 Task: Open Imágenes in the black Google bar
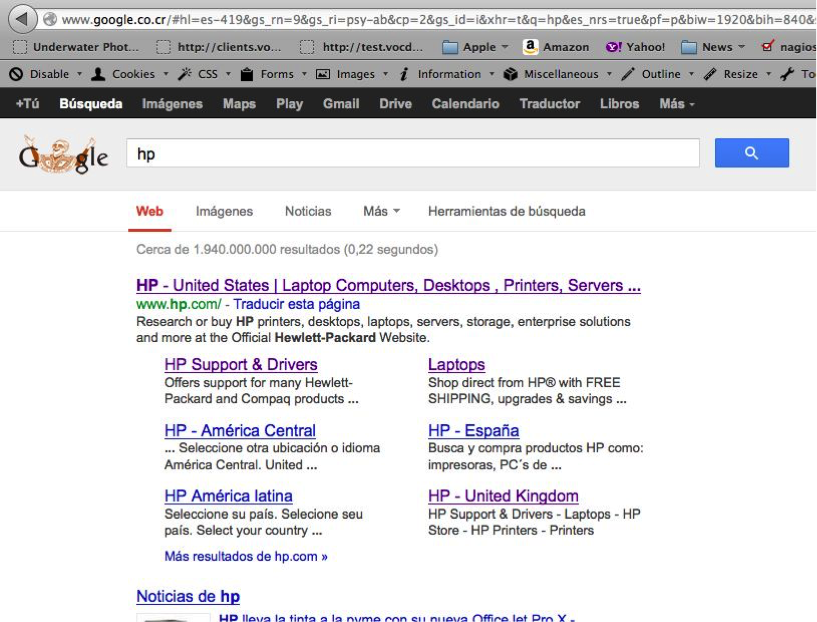[172, 104]
